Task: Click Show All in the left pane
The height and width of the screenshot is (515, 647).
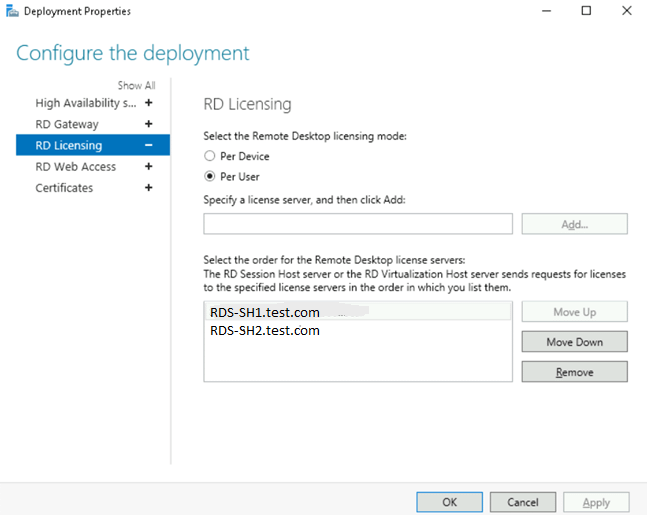Action: point(136,86)
